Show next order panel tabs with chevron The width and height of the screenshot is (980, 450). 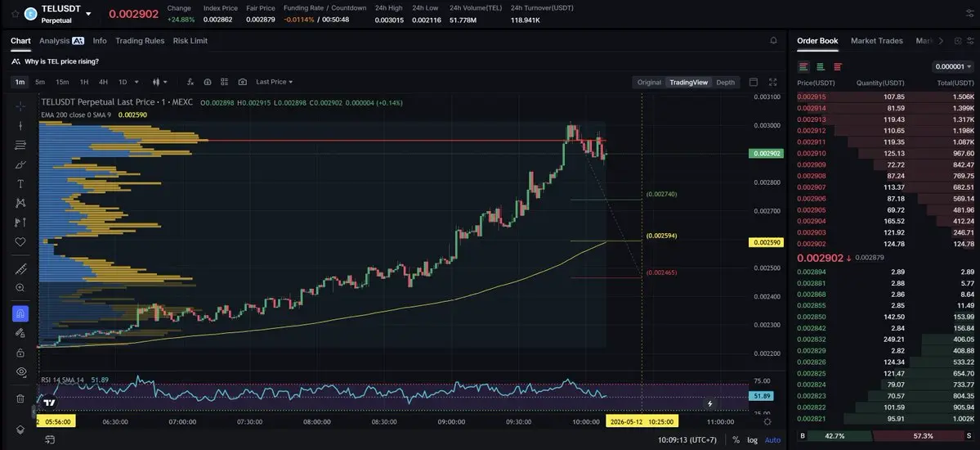(x=942, y=41)
